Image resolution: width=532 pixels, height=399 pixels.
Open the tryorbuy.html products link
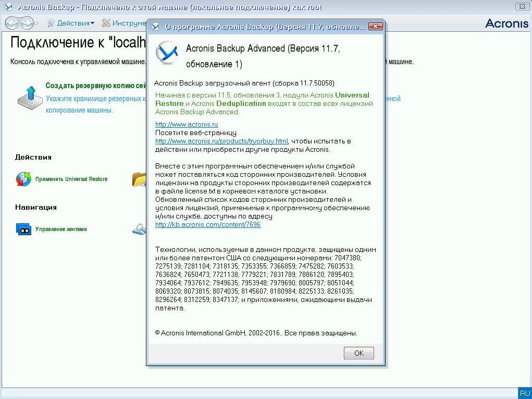(221, 141)
